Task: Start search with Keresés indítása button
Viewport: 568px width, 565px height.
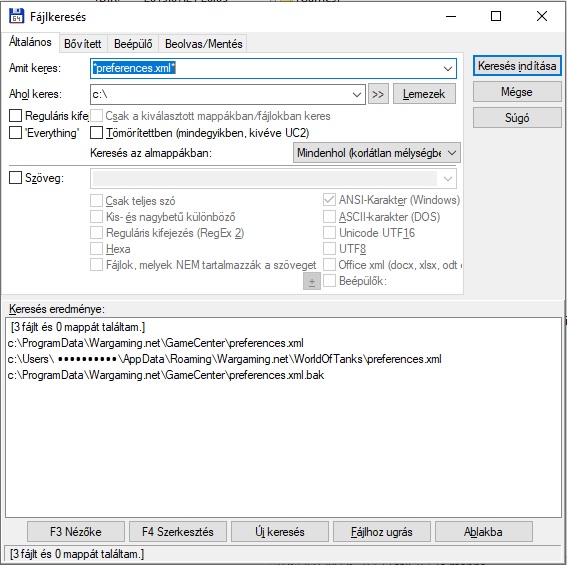Action: [517, 66]
